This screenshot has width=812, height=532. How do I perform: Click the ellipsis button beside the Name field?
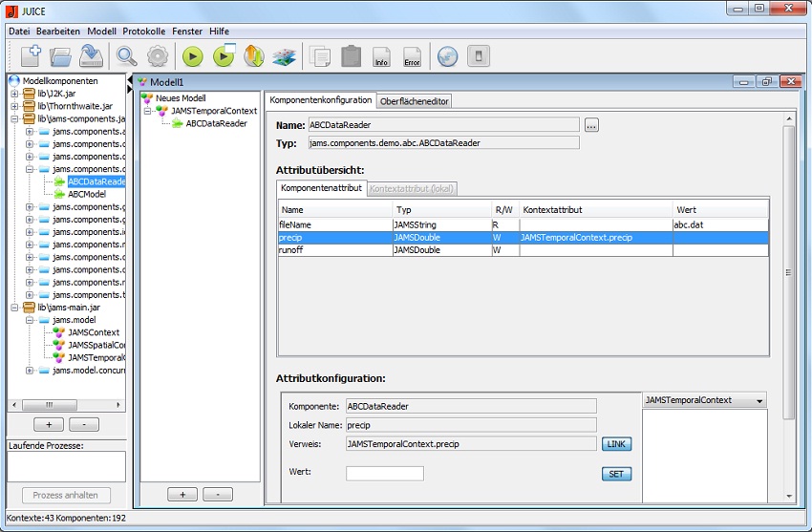point(591,125)
